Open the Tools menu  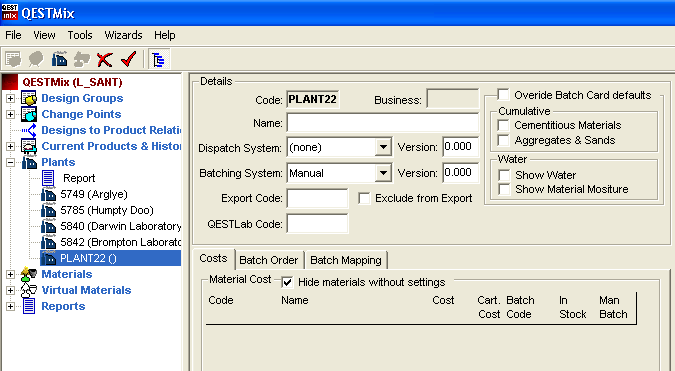click(x=80, y=35)
